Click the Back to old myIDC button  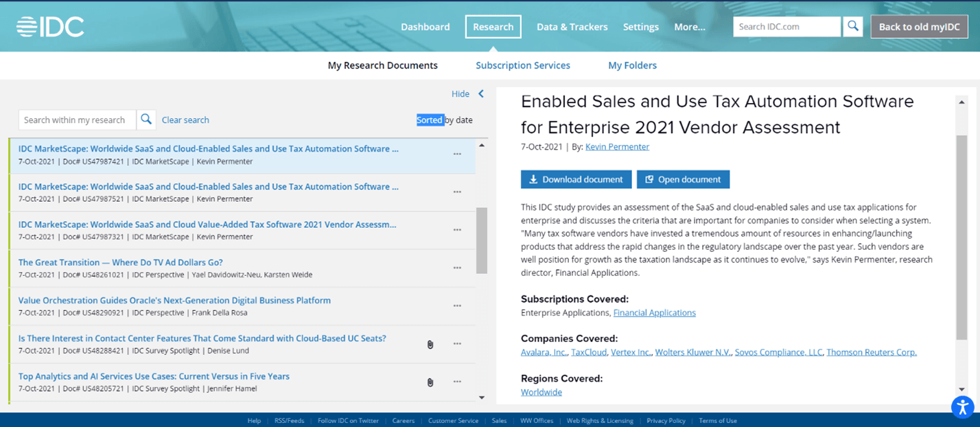point(920,27)
